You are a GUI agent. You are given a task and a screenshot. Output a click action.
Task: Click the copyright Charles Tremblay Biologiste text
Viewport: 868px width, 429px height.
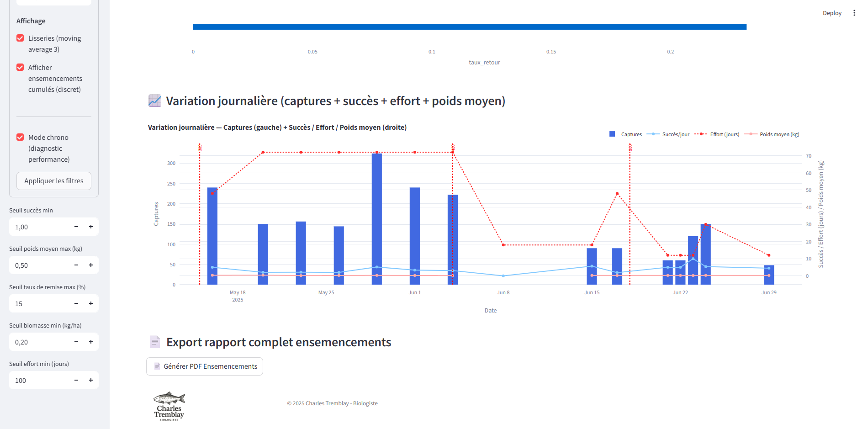(332, 403)
